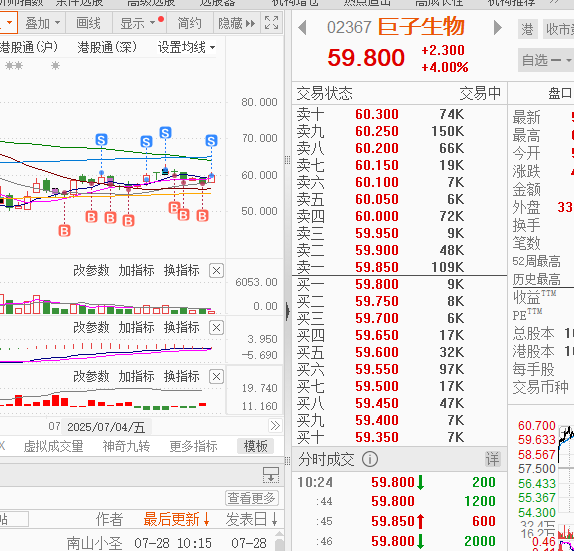
Task: Click the 查看更多 button
Action: coord(251,498)
